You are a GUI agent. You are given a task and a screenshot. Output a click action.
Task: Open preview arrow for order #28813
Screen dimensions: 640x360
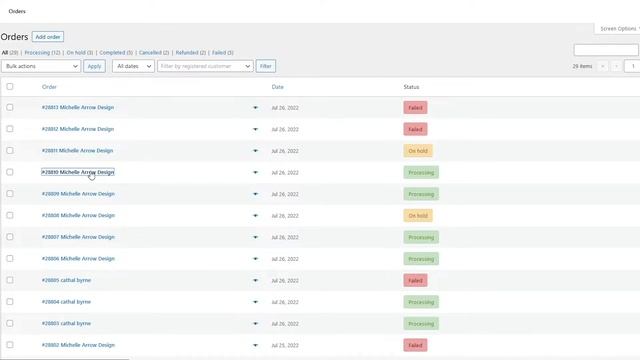point(255,108)
